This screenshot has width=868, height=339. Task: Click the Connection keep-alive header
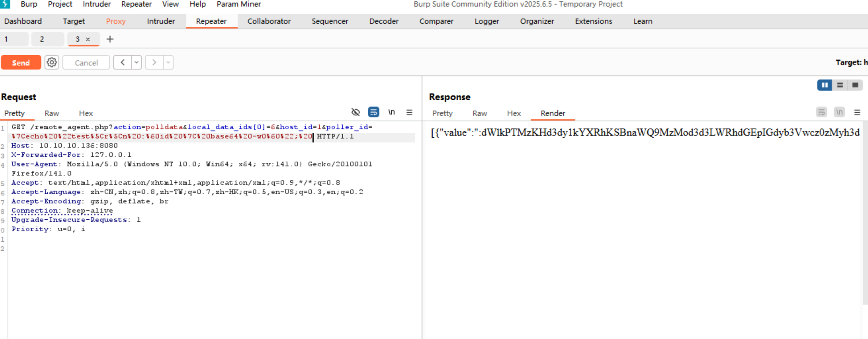(62, 211)
